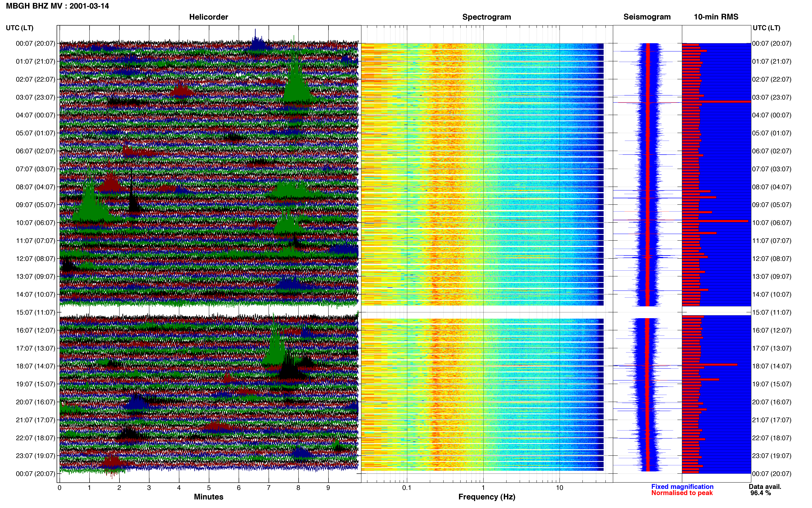The width and height of the screenshot is (812, 508).
Task: Click the 'Minutes' x-axis label
Action: pos(209,497)
